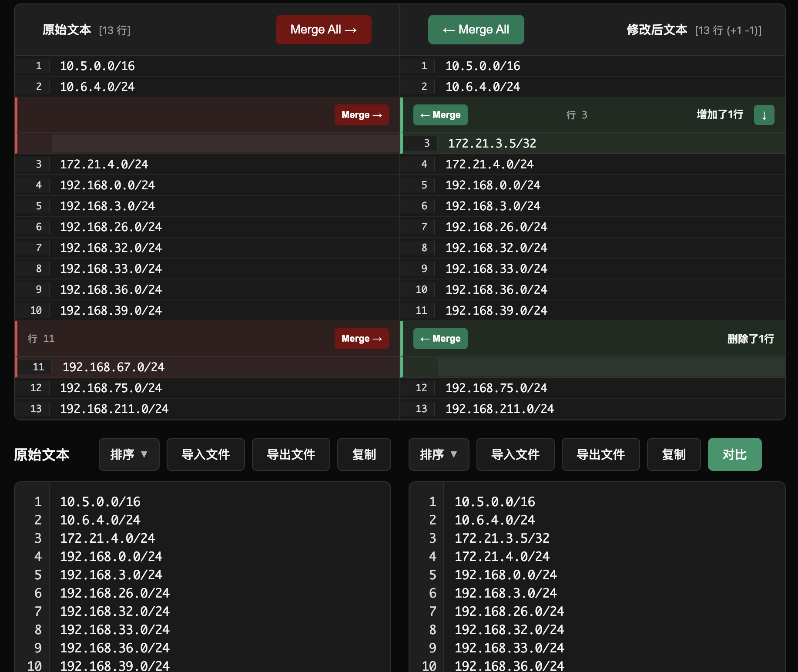Copy modified text with right 复制 button

674,454
